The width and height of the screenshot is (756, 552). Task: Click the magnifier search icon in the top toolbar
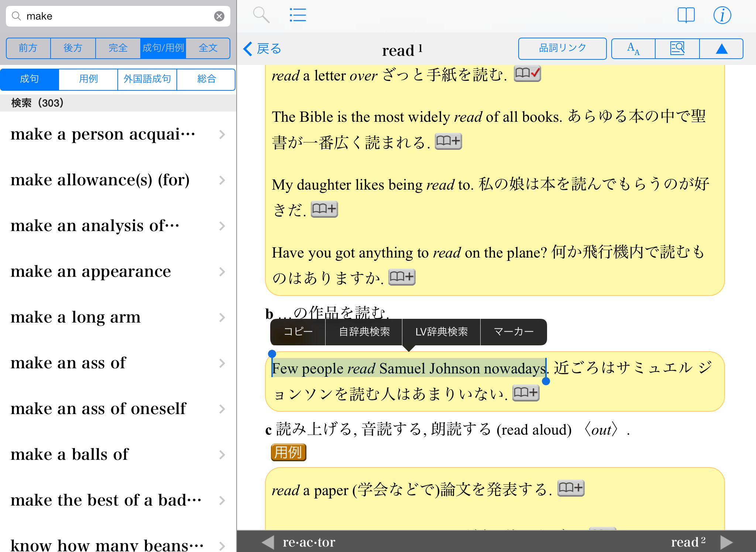tap(261, 15)
